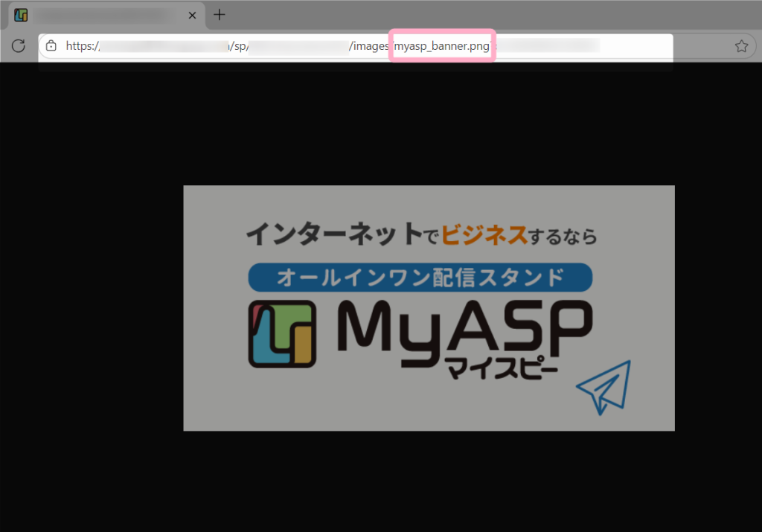Open a new tab with the plus button
Viewport: 762px width, 532px height.
(x=219, y=15)
